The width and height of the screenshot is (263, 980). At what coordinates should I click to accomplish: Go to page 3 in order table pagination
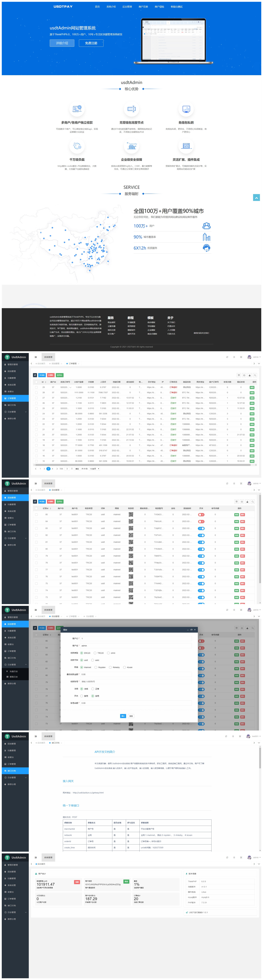[48, 469]
